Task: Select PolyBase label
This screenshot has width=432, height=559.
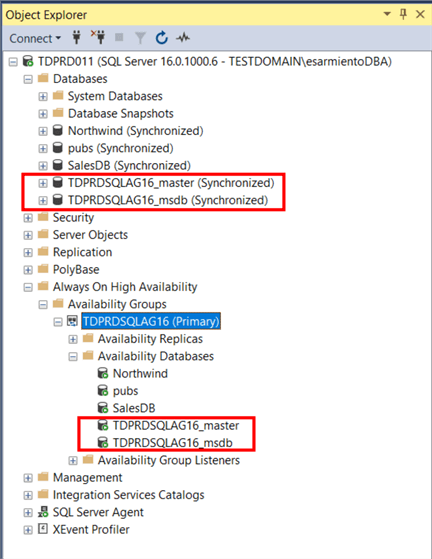Action: click(76, 270)
